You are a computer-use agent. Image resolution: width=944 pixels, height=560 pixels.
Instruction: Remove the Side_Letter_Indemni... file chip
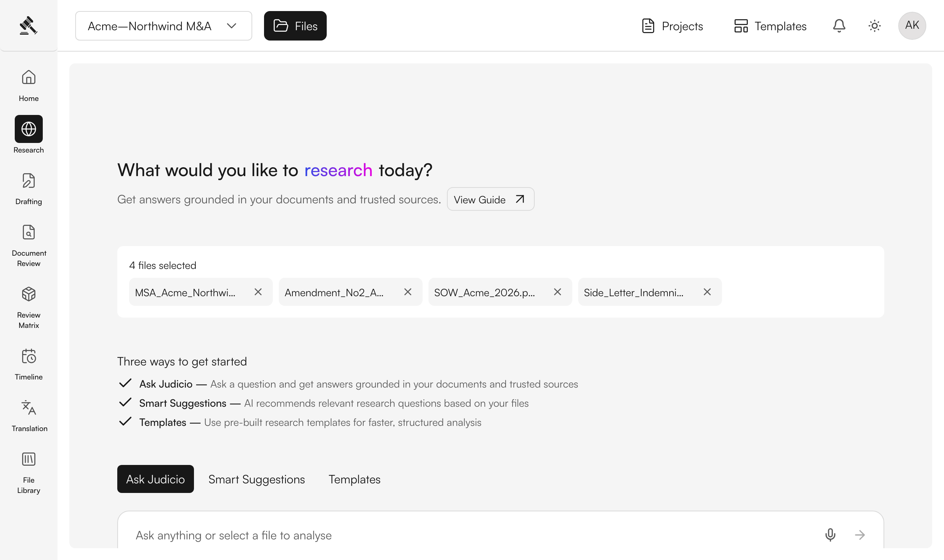(x=707, y=292)
